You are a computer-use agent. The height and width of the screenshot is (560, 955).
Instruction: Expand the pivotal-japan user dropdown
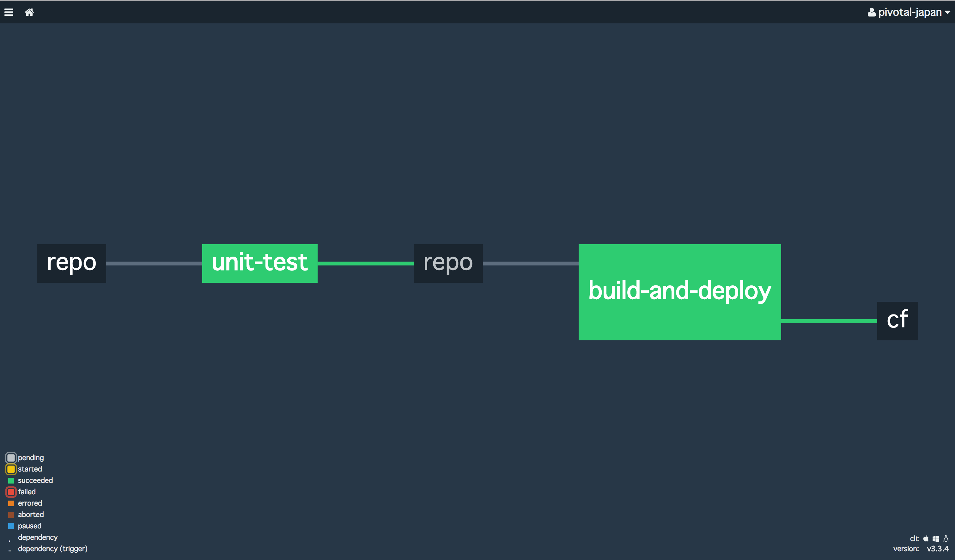coord(909,12)
